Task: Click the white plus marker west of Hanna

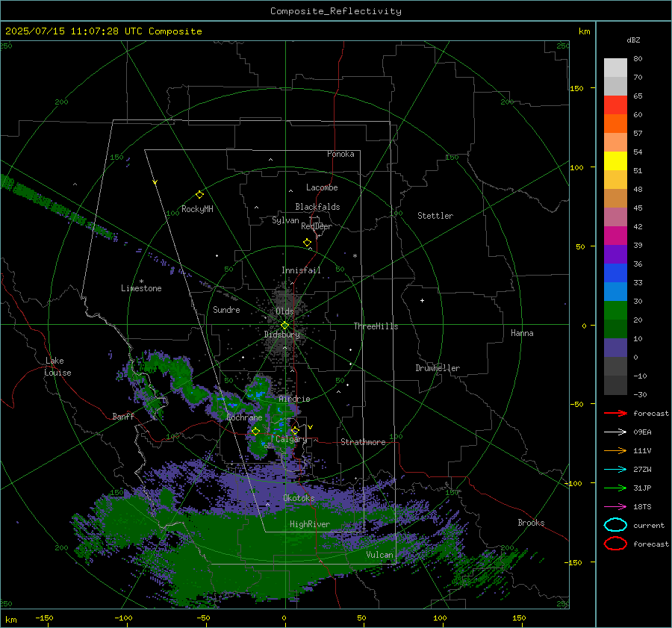Action: click(x=422, y=300)
